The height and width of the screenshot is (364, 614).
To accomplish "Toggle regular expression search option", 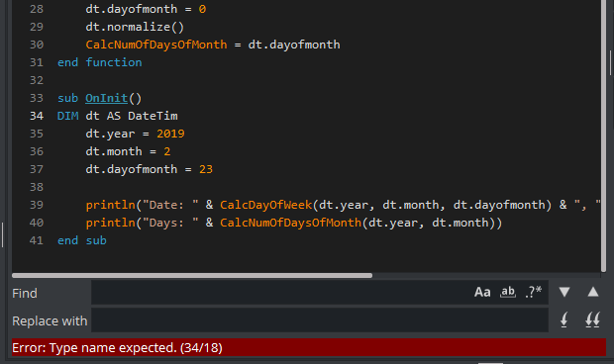I will pyautogui.click(x=534, y=292).
